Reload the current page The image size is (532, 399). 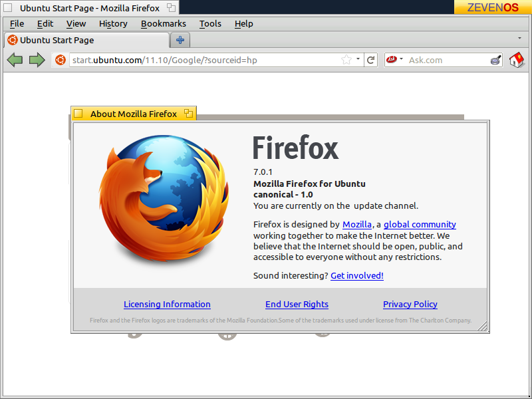coord(370,60)
